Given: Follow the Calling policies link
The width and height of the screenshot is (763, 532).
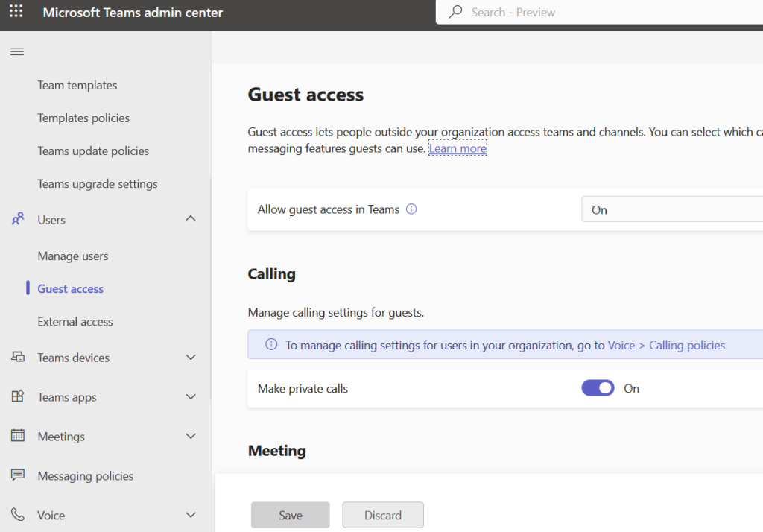Looking at the screenshot, I should coord(687,345).
